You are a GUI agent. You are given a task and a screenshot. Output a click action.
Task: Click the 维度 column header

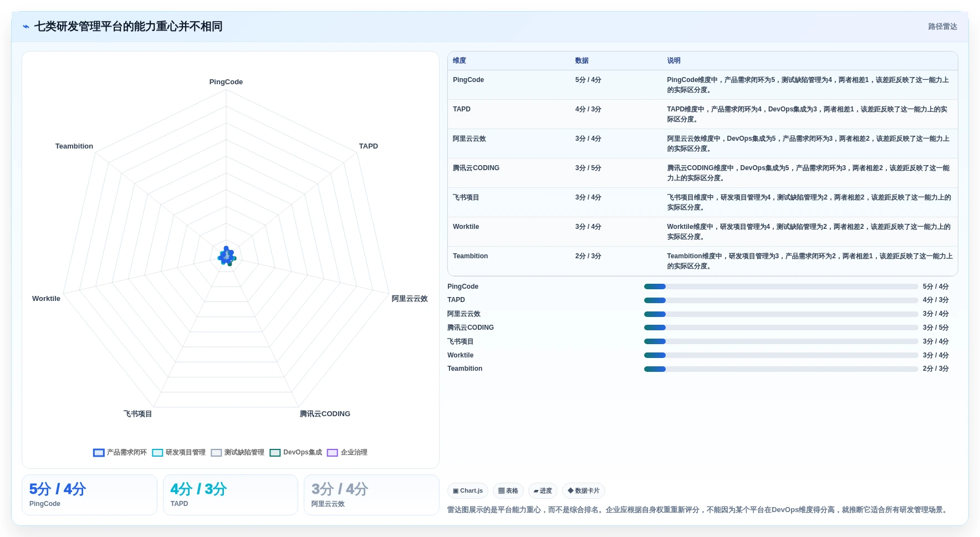(460, 61)
